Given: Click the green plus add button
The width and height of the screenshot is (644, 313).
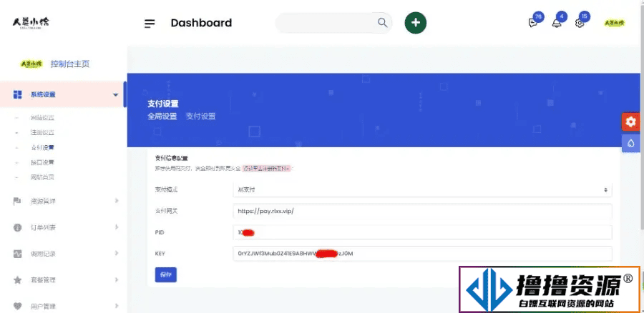Looking at the screenshot, I should (415, 23).
